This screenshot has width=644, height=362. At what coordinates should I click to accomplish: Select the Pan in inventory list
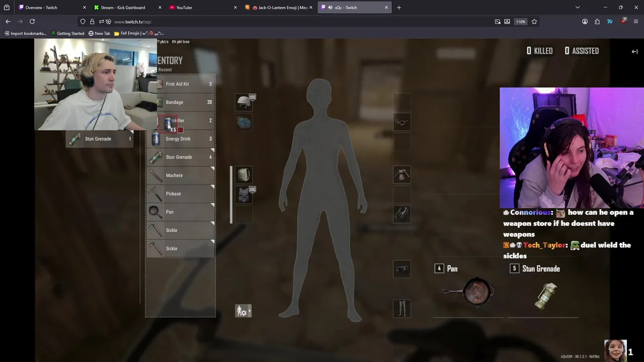click(181, 212)
